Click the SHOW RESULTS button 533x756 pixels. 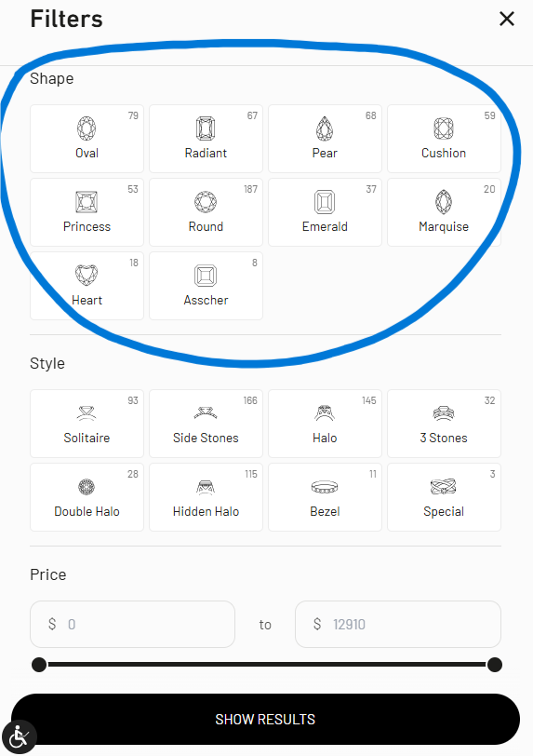tap(265, 720)
